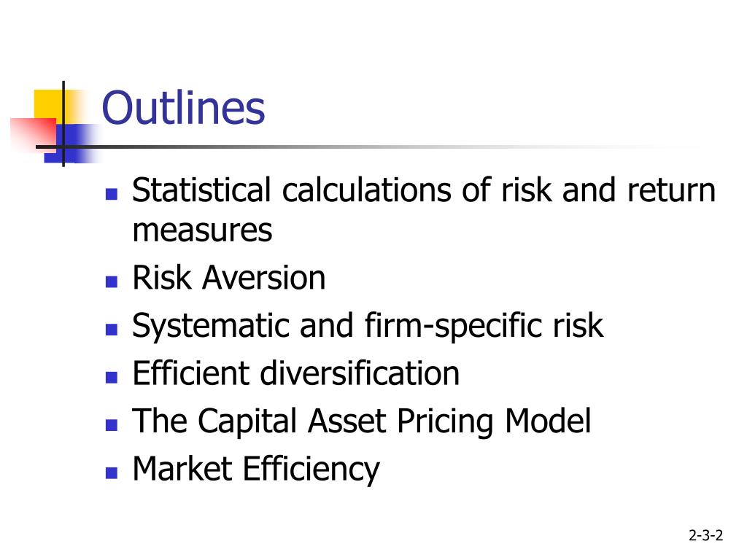The image size is (747, 560).
Task: Click The Capital Asset Pricing Model text
Action: [x=362, y=422]
